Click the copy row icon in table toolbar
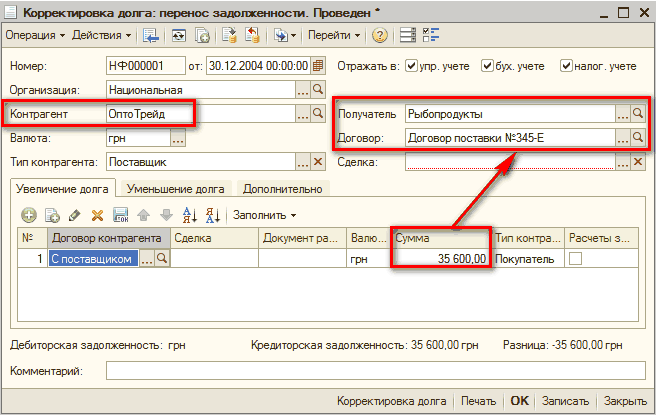This screenshot has height=415, width=656. (52, 215)
